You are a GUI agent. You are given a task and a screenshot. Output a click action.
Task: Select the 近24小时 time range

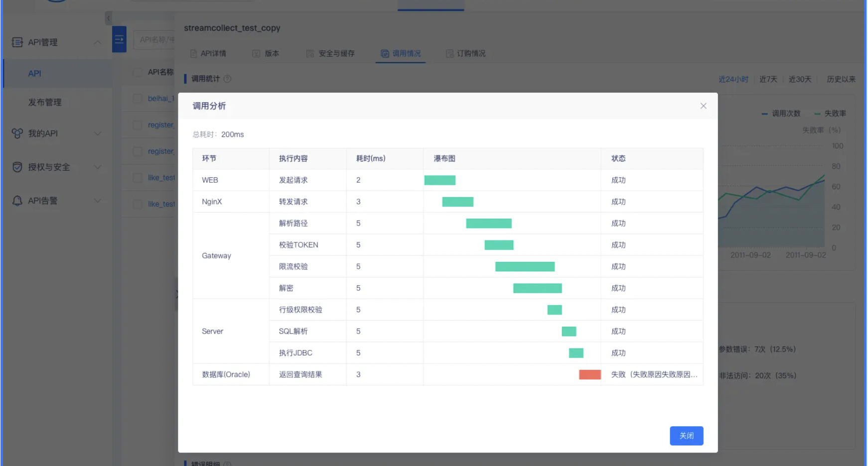tap(733, 79)
